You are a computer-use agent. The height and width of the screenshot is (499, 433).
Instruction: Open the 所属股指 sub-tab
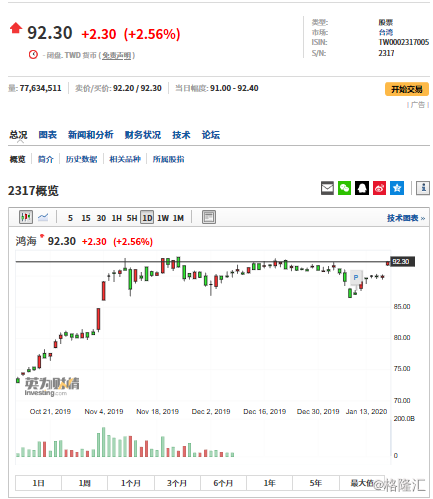168,159
